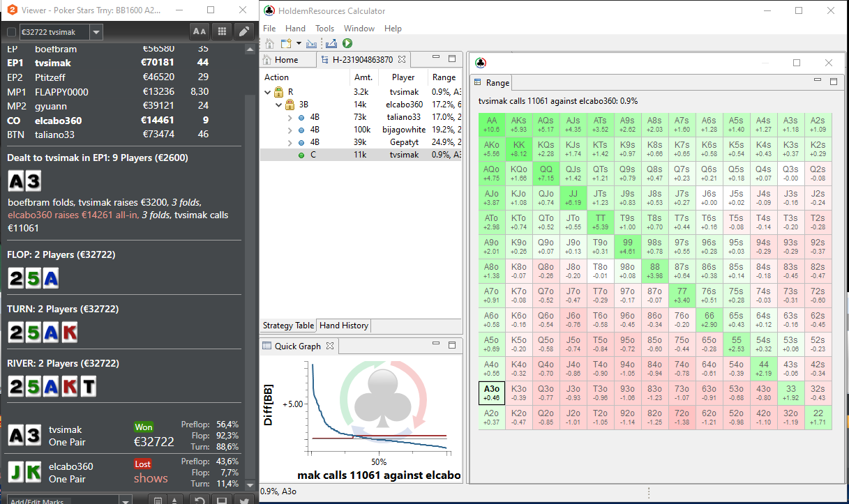The height and width of the screenshot is (504, 849).
Task: Open the new hand dropdown arrow
Action: point(299,43)
